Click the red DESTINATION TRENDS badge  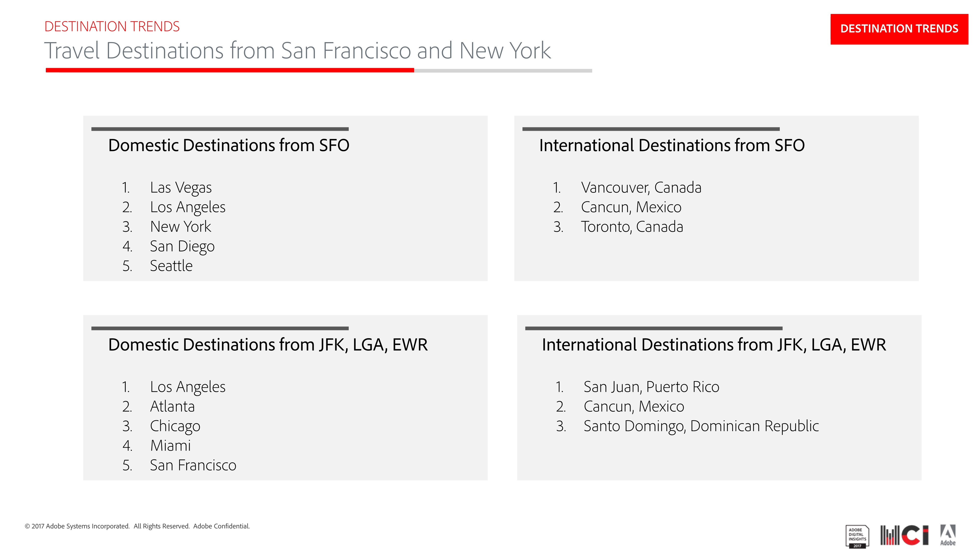pyautogui.click(x=899, y=29)
